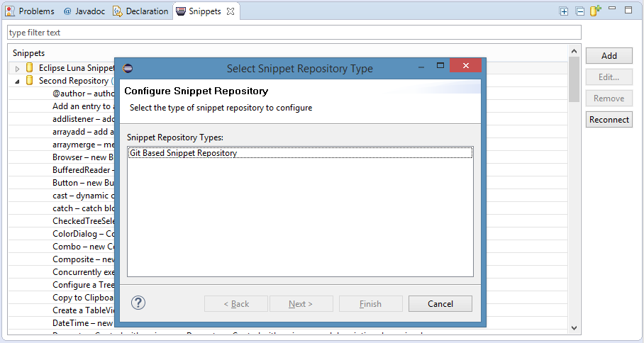The height and width of the screenshot is (343, 644).
Task: Click the add repository cylinder icon
Action: [x=595, y=11]
